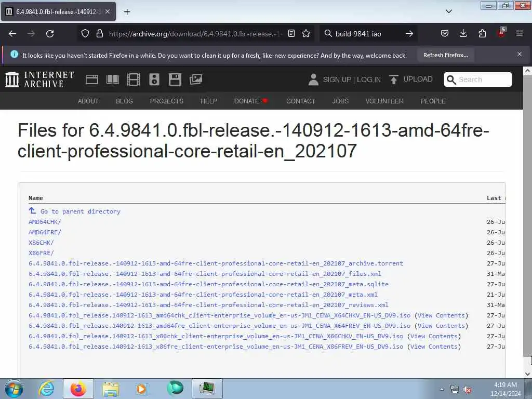View Contents of the x86fre iso

click(434, 347)
